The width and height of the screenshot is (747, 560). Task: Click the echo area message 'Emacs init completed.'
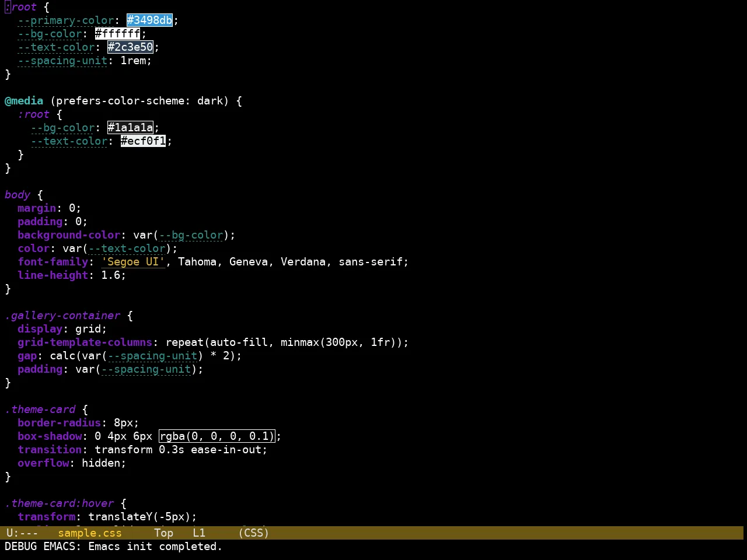coord(155,547)
